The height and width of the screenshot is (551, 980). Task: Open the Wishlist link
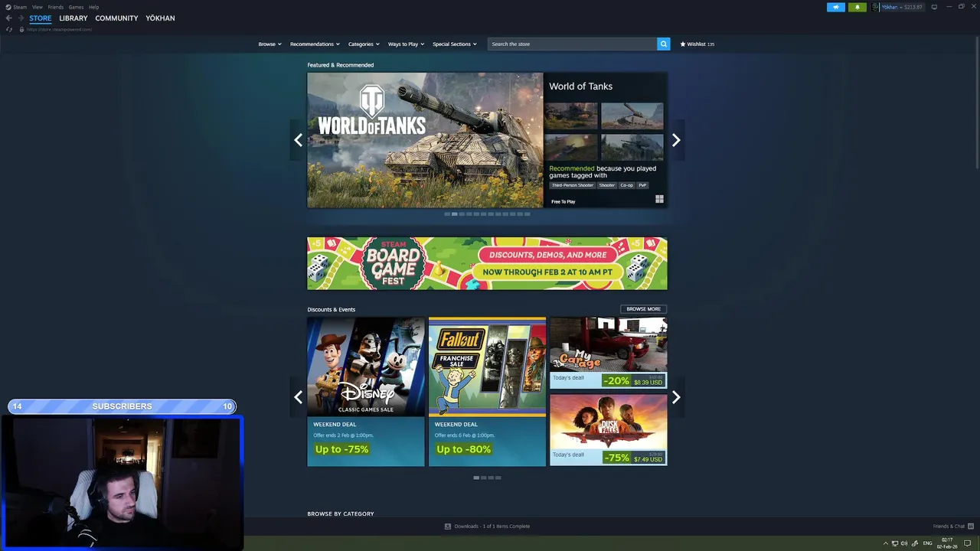697,44
